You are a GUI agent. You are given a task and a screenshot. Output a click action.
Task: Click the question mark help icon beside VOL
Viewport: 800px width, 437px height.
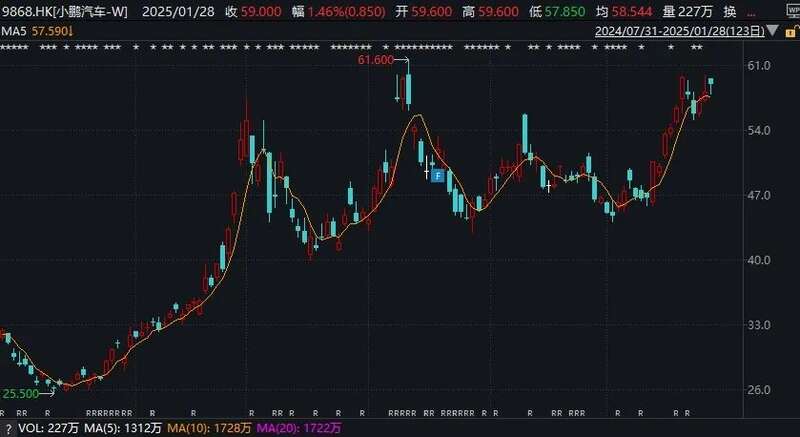coord(7,429)
